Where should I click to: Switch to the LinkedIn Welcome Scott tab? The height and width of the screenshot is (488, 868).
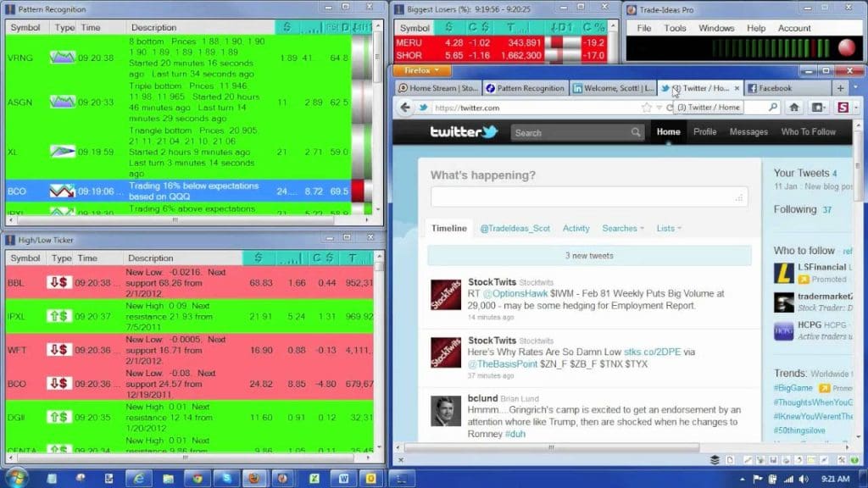coord(613,88)
